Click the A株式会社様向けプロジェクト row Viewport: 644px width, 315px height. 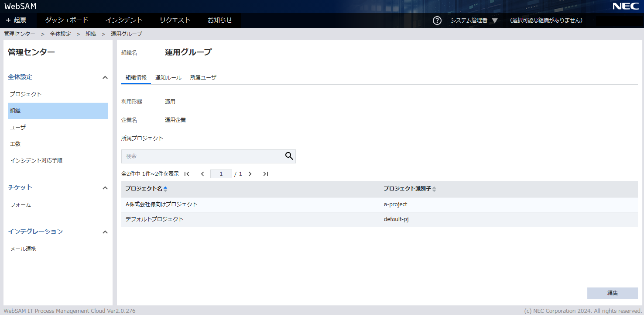[x=380, y=204]
